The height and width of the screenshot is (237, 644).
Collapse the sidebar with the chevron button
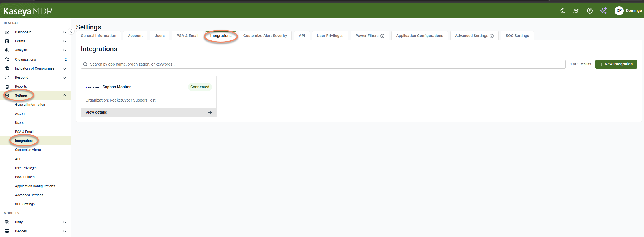click(71, 31)
